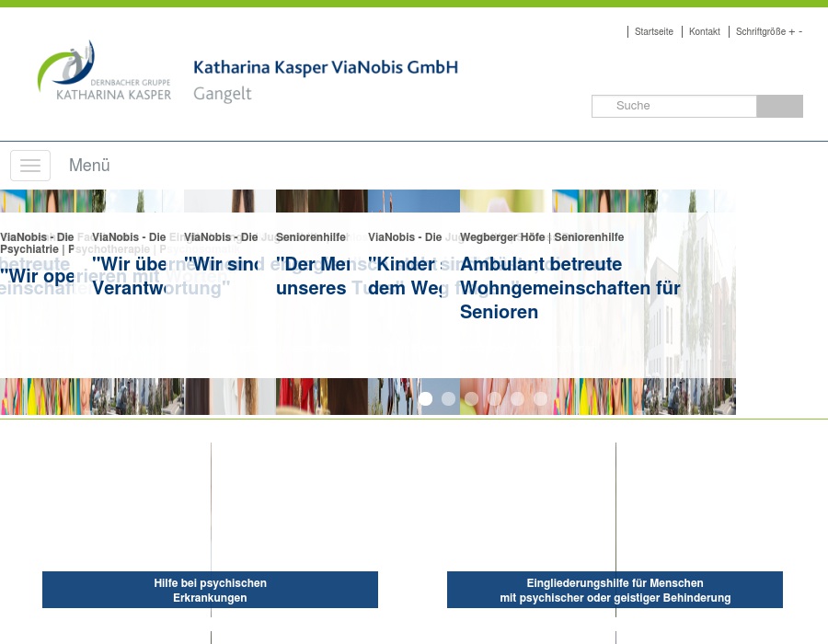Switch to the fourth slide dot

click(494, 398)
